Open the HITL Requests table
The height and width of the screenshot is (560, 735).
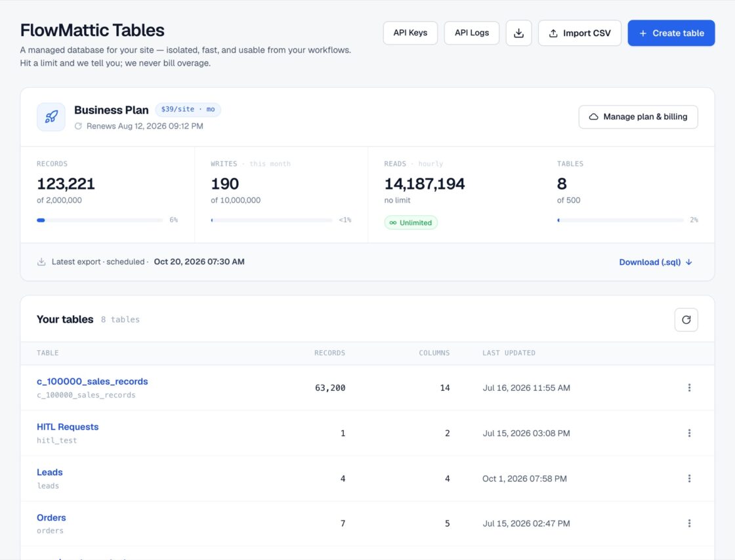[68, 426]
